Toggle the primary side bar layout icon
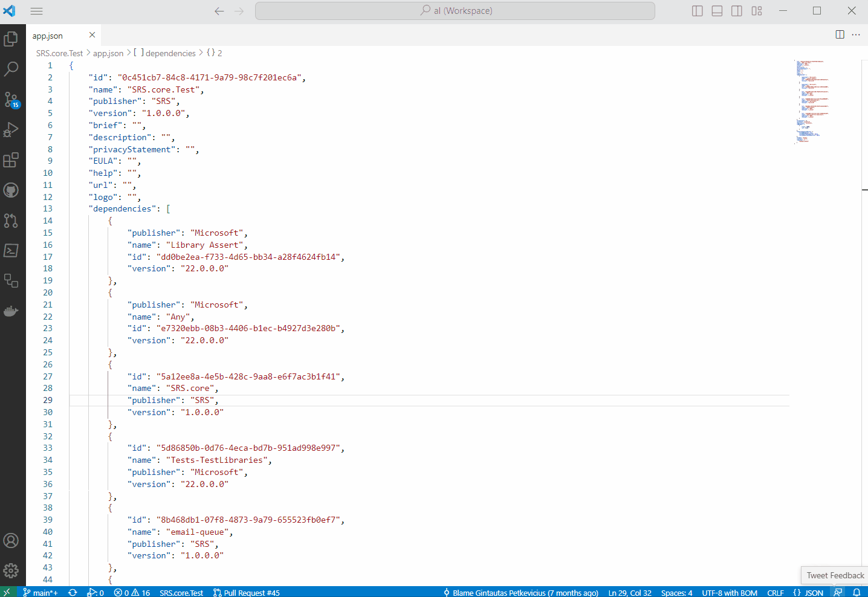Viewport: 868px width, 597px height. pos(697,11)
